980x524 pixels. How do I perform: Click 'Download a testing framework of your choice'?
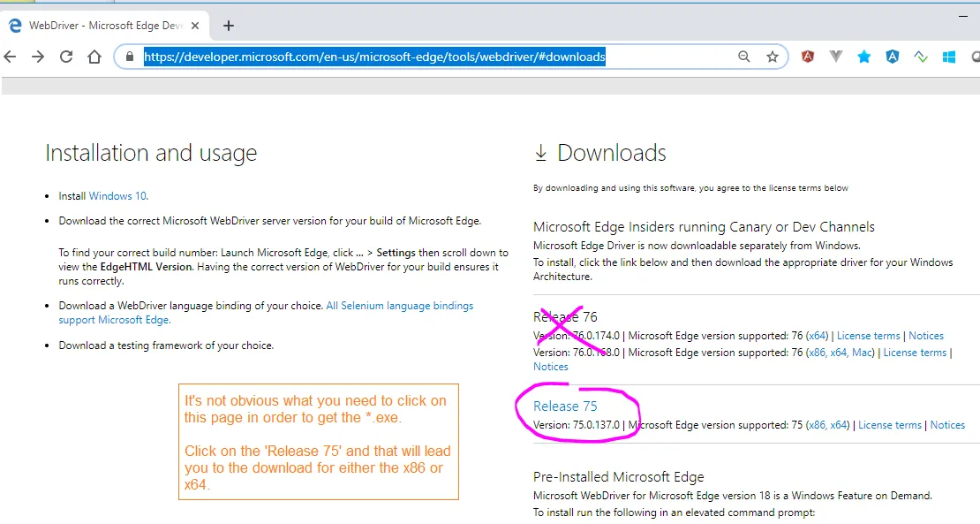pyautogui.click(x=166, y=346)
